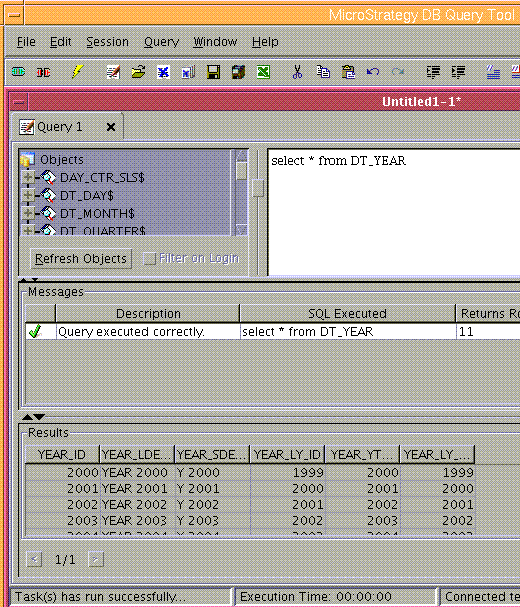Screen dimensions: 520x607
Task: Open the Edit menu
Action: point(60,42)
